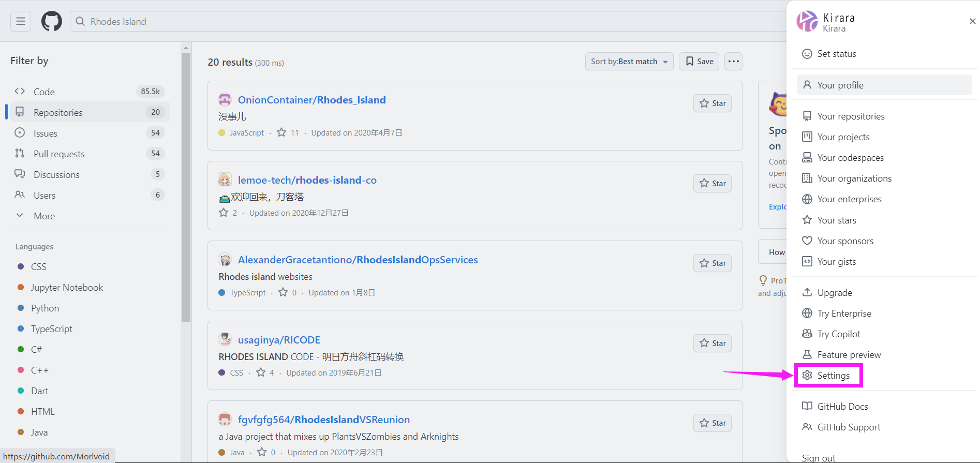Select Try Enterprise in account menu
The image size is (980, 463).
[x=884, y=313]
